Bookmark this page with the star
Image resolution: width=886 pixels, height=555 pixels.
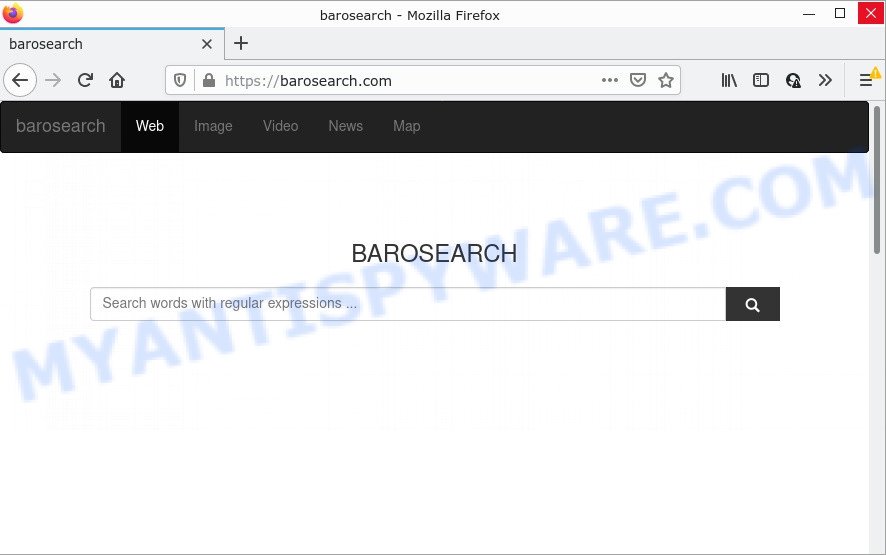click(x=666, y=80)
